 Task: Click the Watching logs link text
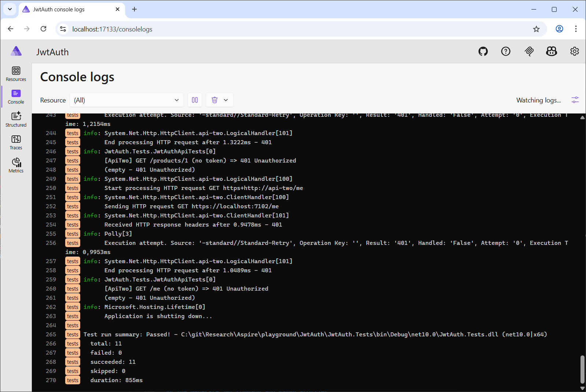(538, 100)
